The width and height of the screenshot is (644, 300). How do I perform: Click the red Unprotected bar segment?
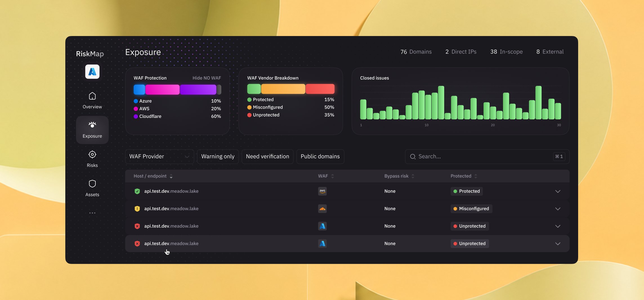[320, 89]
